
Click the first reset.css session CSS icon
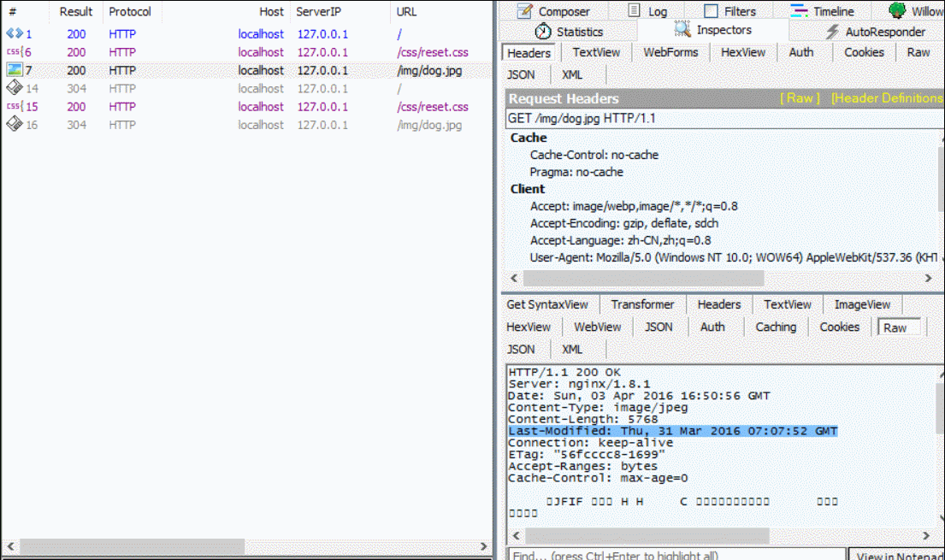click(x=14, y=52)
